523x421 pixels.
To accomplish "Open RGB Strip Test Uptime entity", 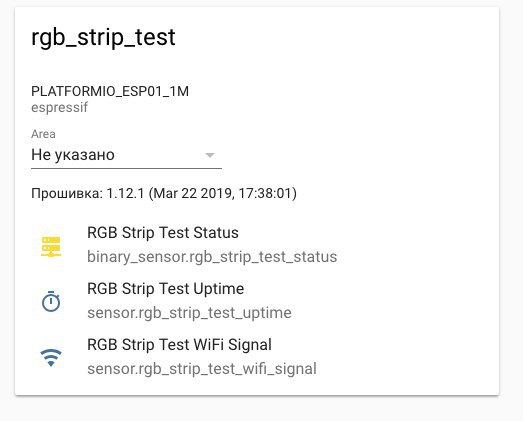I will coord(165,289).
